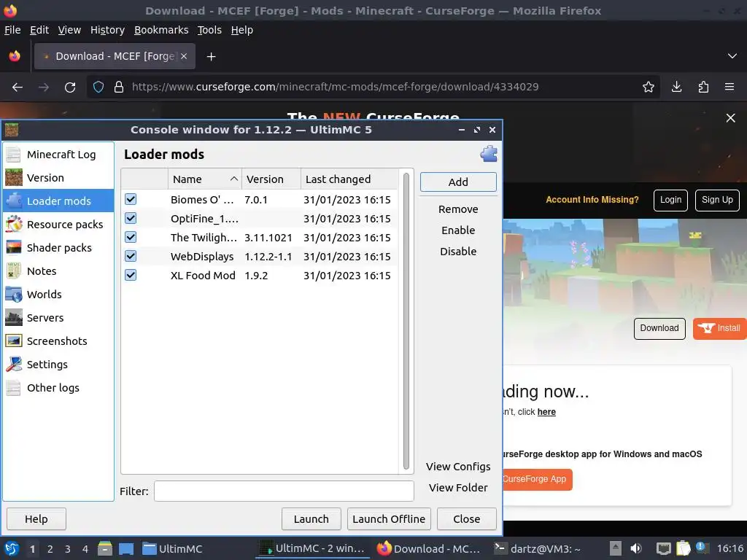Open the Firefox Help menu

(x=242, y=30)
